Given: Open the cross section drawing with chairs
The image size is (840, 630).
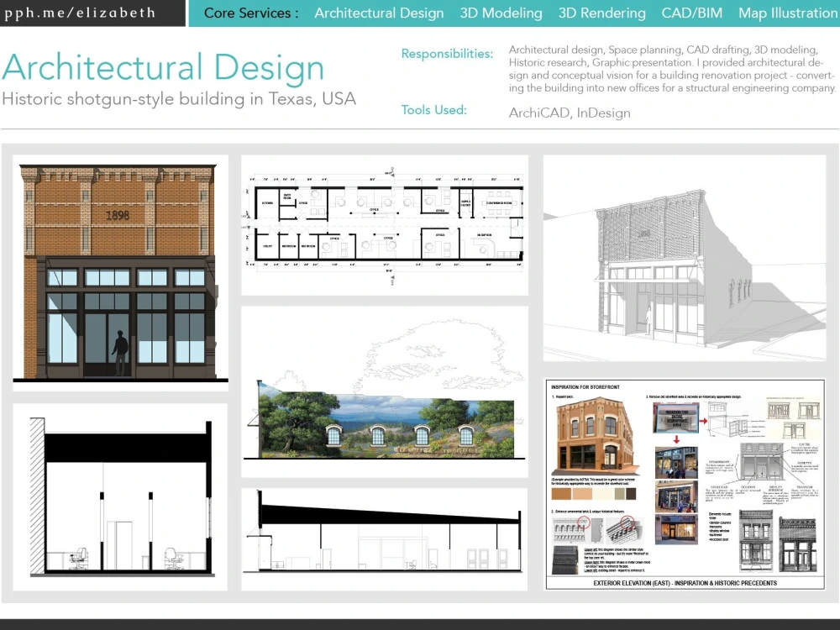Looking at the screenshot, I should [120, 497].
